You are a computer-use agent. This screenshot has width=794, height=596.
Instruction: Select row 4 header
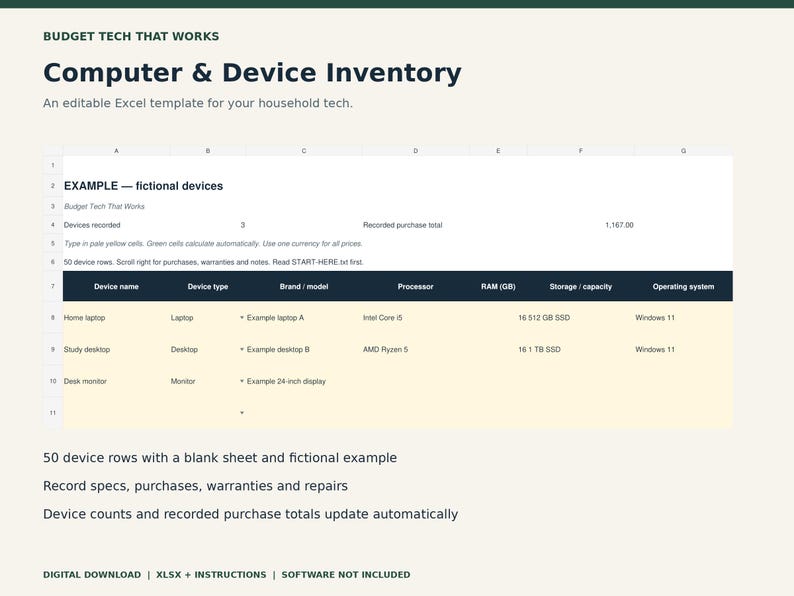tap(53, 225)
